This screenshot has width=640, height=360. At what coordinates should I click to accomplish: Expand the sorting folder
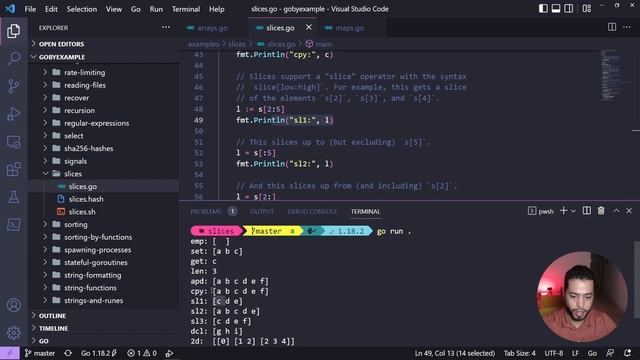click(76, 224)
